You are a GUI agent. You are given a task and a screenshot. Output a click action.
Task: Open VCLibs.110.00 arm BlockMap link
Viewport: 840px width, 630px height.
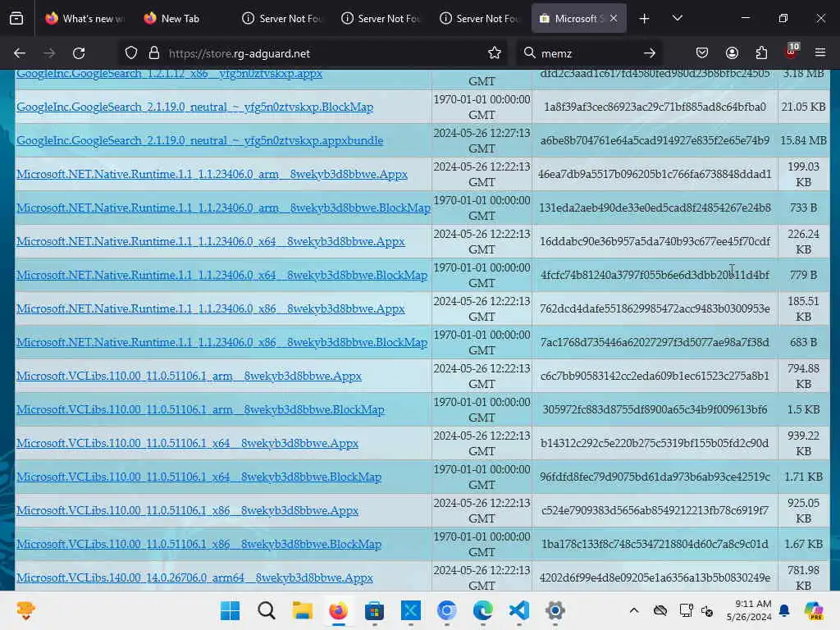[200, 410]
